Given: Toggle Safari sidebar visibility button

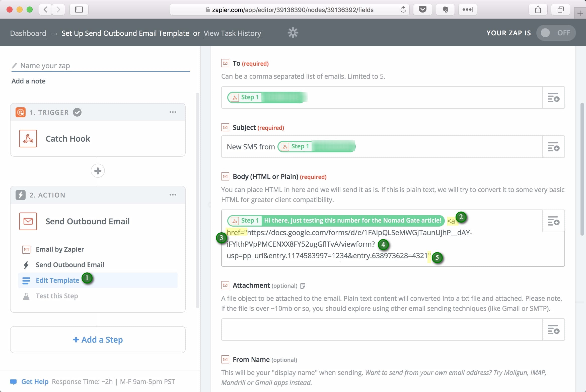Looking at the screenshot, I should (79, 10).
